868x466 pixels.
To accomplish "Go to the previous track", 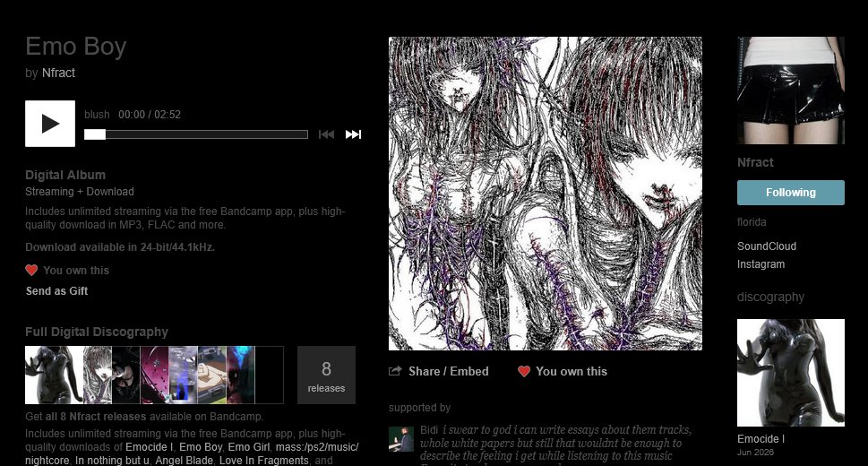I will pyautogui.click(x=326, y=134).
